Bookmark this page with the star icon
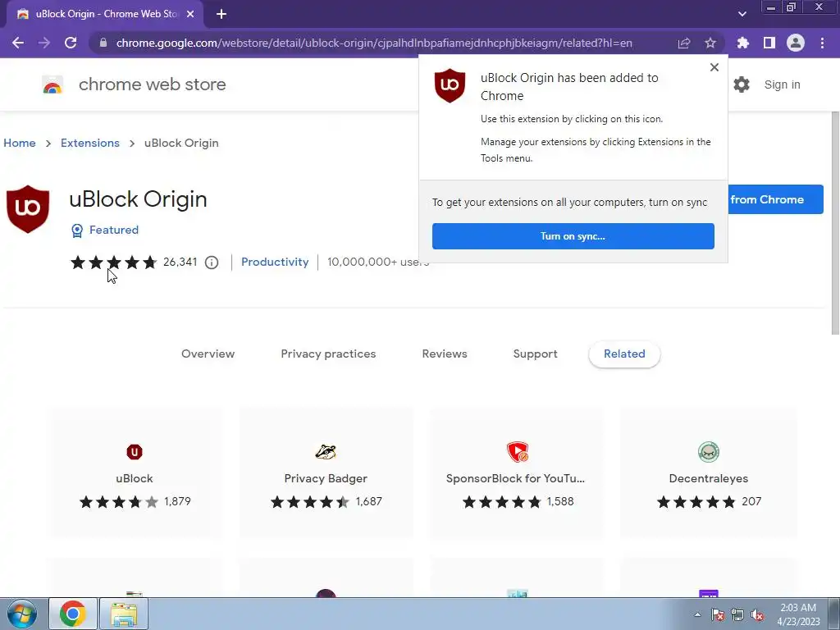 click(x=710, y=43)
